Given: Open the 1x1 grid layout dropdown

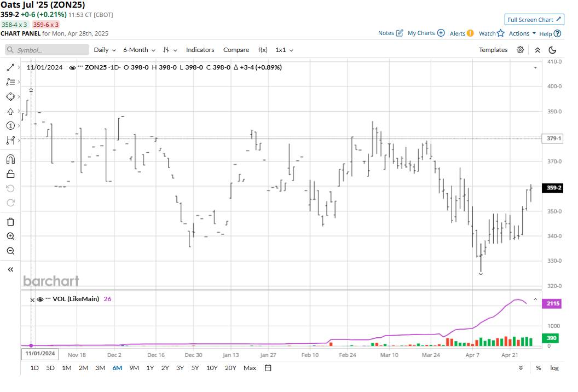Looking at the screenshot, I should click(284, 50).
